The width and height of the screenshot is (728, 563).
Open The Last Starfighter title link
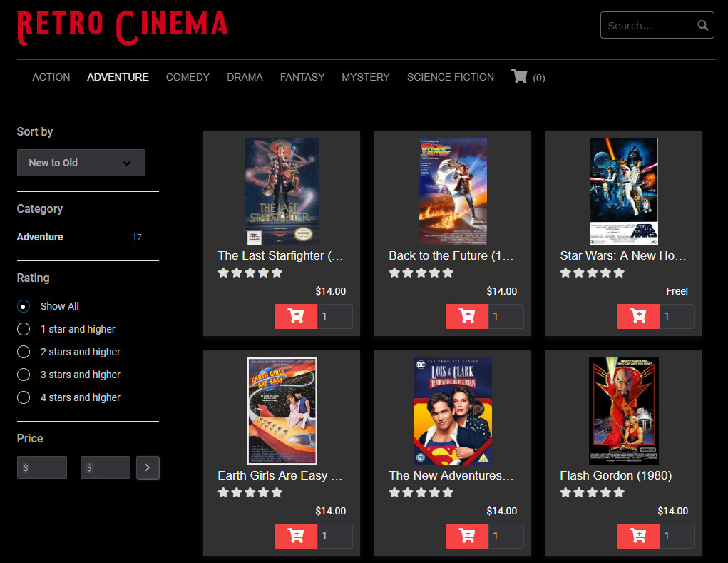click(280, 255)
